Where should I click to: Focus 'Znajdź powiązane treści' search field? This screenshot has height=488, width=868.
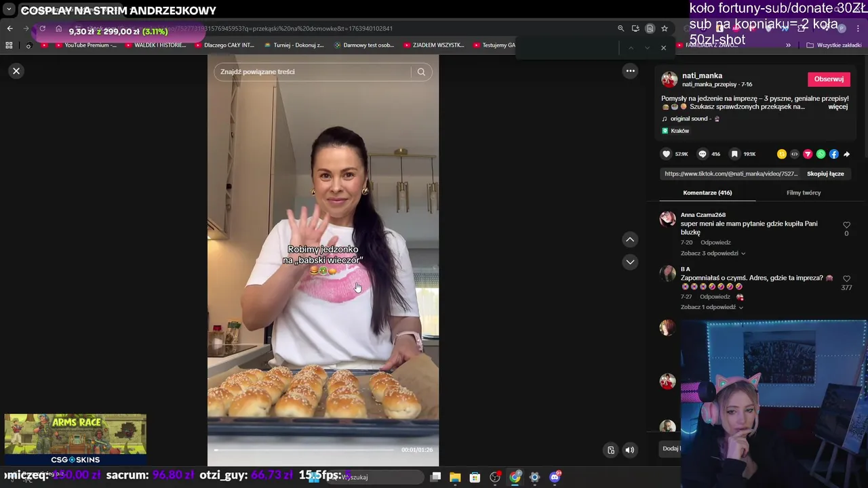[x=312, y=72]
